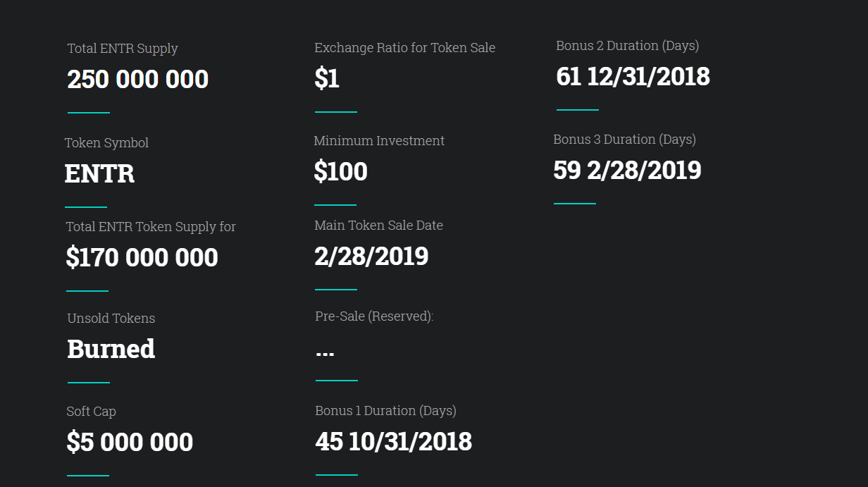Image resolution: width=868 pixels, height=487 pixels.
Task: Select the $100 minimum investment value
Action: coord(341,171)
